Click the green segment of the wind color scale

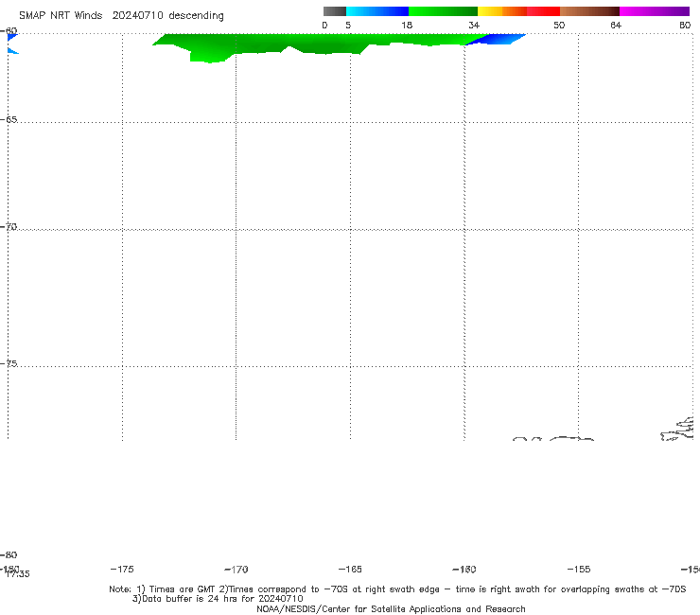pyautogui.click(x=443, y=11)
